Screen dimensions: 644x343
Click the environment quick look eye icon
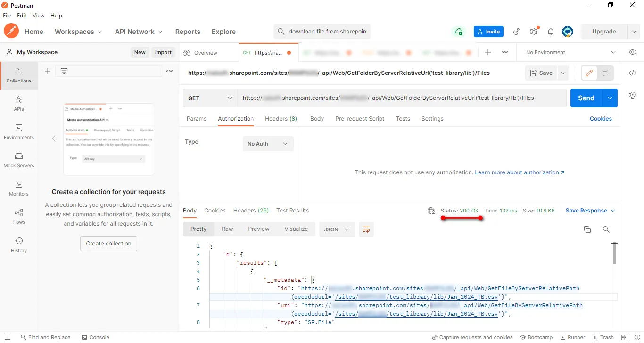[633, 52]
